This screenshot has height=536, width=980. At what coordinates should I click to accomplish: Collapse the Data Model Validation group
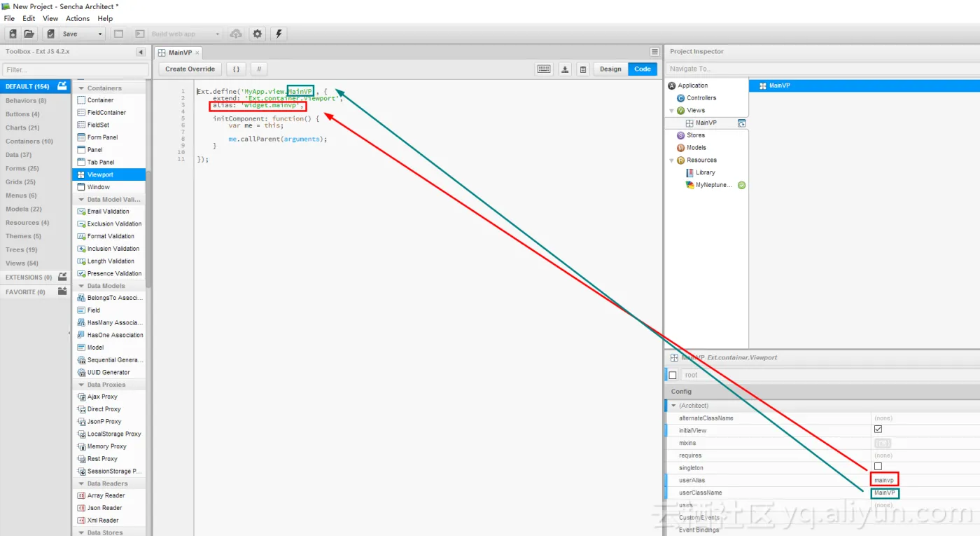pyautogui.click(x=80, y=200)
